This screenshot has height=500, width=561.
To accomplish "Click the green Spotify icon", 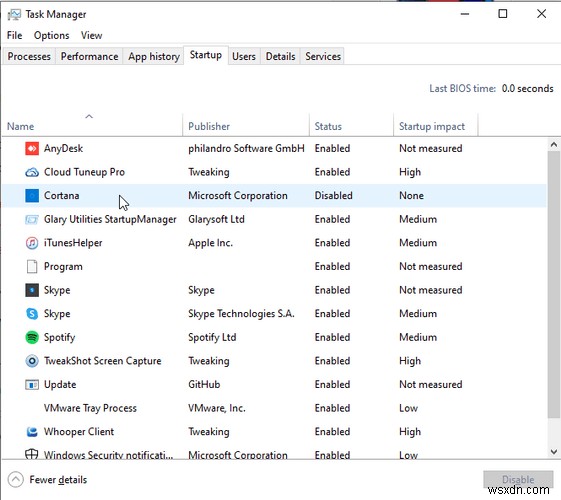I will click(32, 337).
